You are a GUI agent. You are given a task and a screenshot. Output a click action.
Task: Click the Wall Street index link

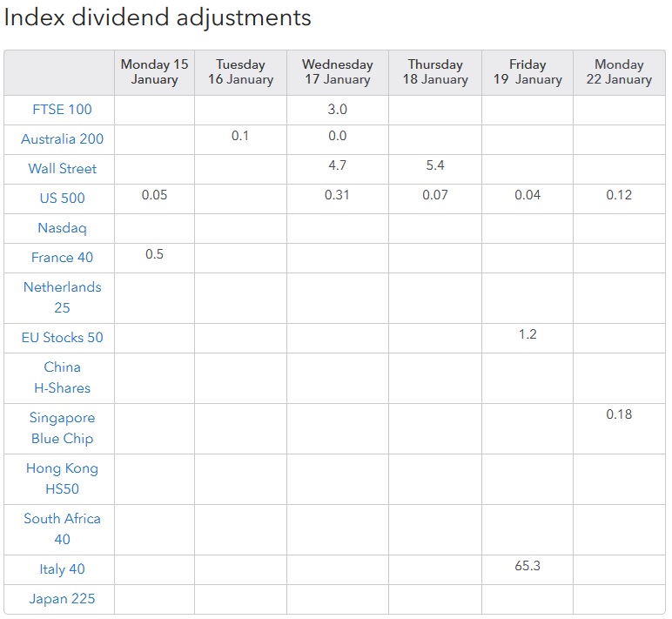62,169
